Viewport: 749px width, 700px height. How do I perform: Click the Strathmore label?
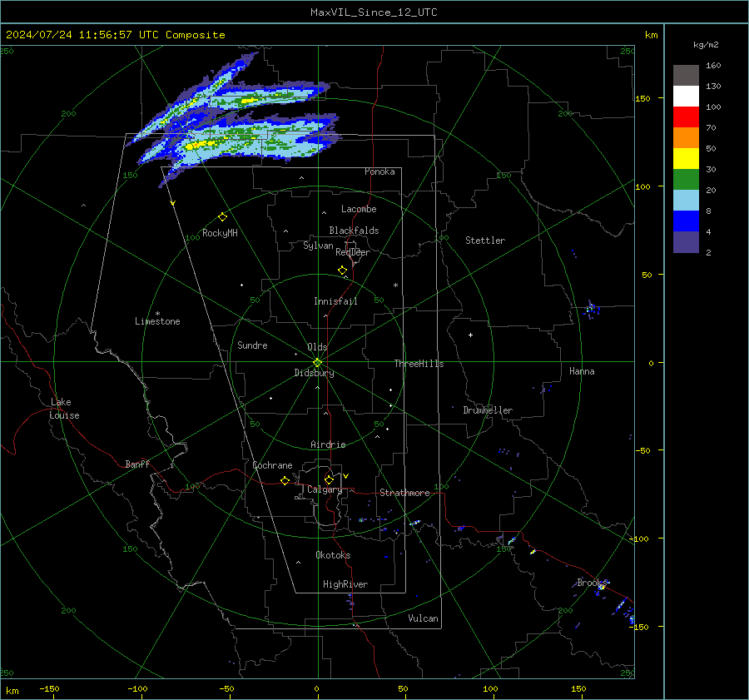point(404,493)
